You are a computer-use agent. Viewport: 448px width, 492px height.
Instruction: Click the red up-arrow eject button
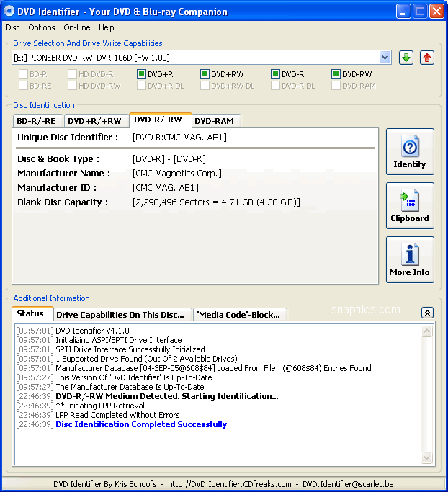(x=427, y=58)
